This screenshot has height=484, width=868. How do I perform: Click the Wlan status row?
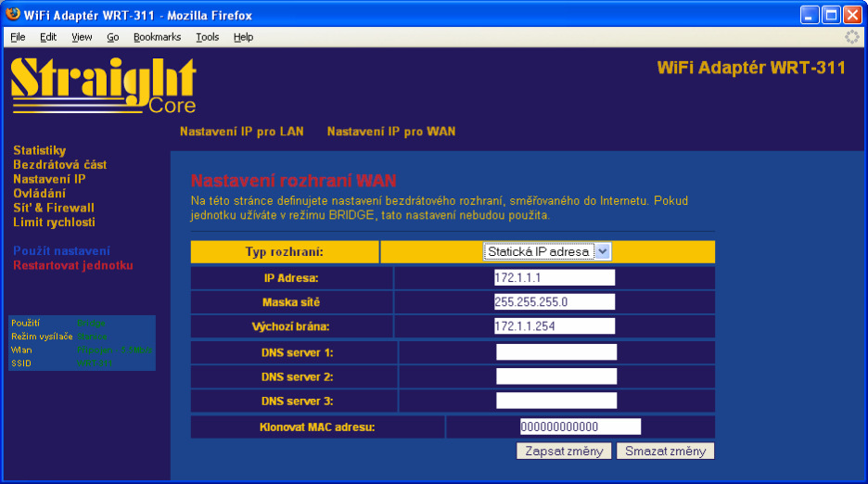tap(82, 350)
